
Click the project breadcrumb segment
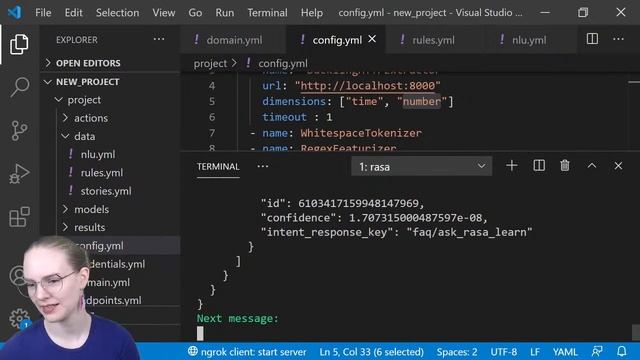pos(210,64)
